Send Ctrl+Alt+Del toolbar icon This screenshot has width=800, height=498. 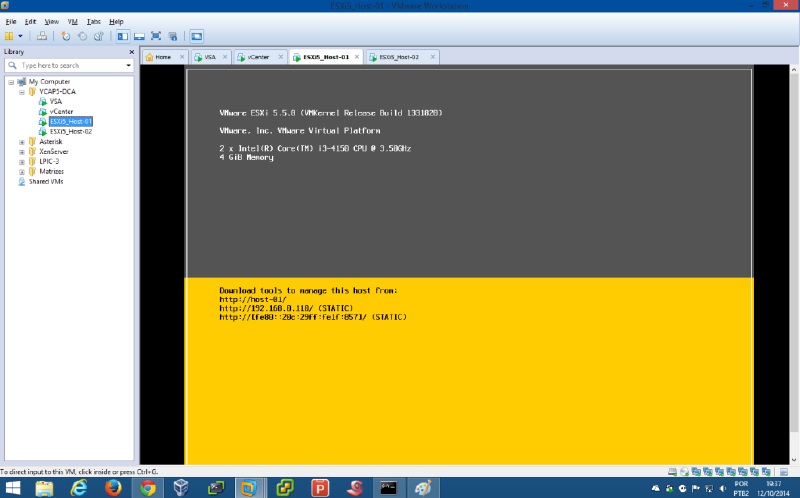pyautogui.click(x=42, y=36)
